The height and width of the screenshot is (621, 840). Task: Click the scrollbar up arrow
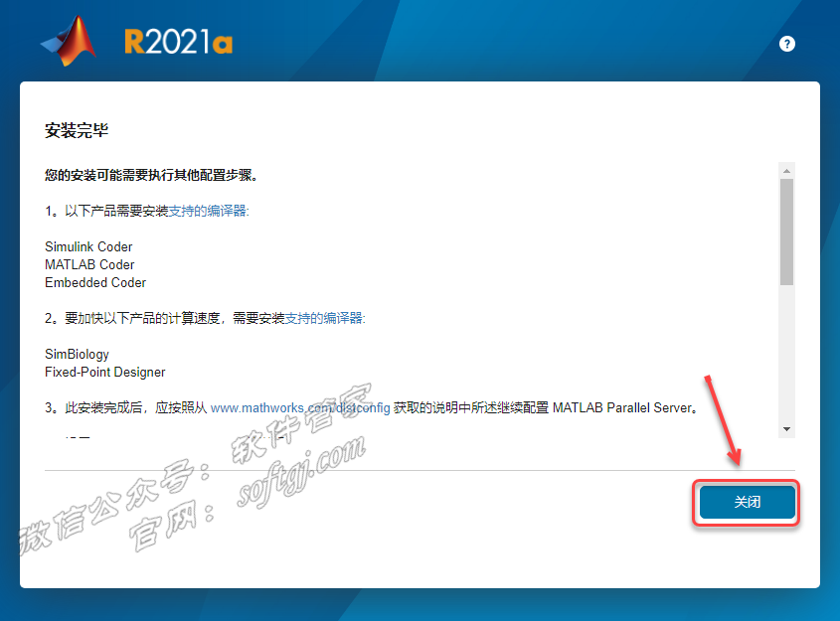[x=786, y=171]
